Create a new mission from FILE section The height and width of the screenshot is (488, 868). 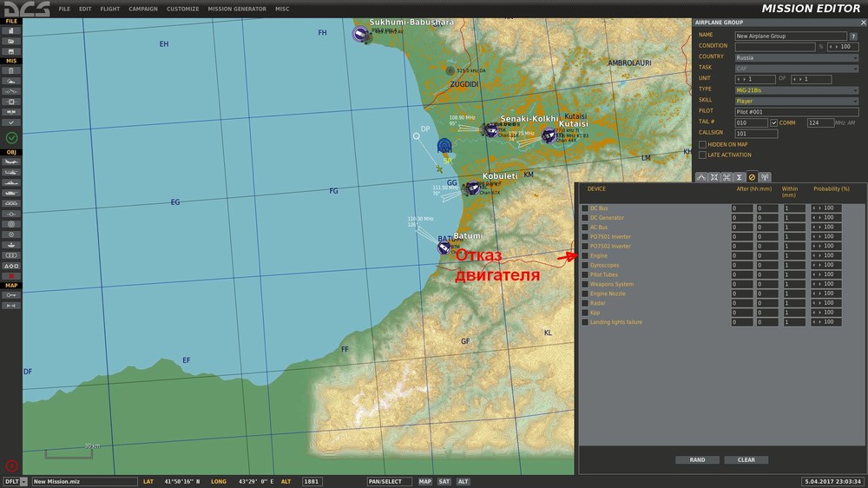(x=11, y=31)
